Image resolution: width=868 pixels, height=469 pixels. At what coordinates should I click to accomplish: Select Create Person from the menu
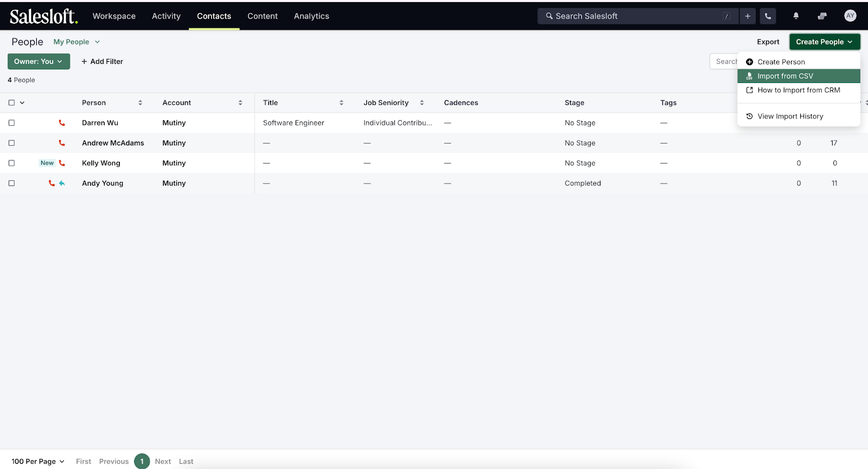[799, 62]
